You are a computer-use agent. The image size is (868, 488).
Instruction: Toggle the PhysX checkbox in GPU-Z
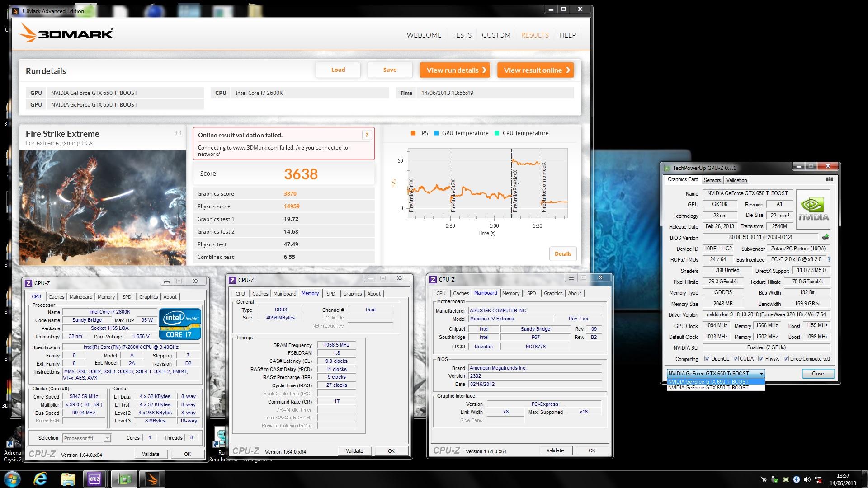[761, 359]
